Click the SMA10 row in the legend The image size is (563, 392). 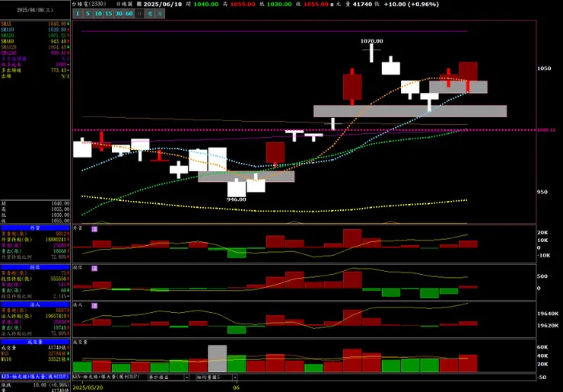(x=35, y=30)
